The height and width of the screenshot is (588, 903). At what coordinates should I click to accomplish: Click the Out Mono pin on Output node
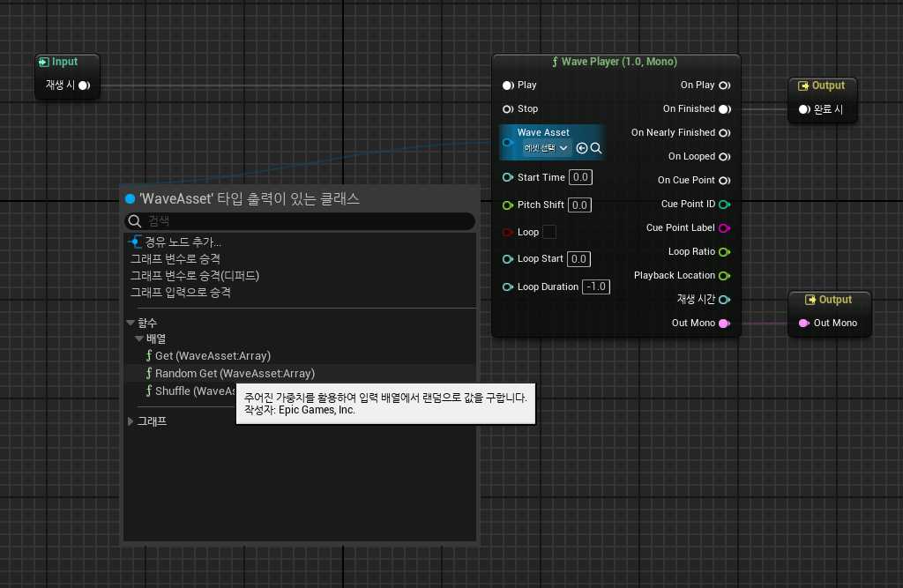click(x=804, y=323)
